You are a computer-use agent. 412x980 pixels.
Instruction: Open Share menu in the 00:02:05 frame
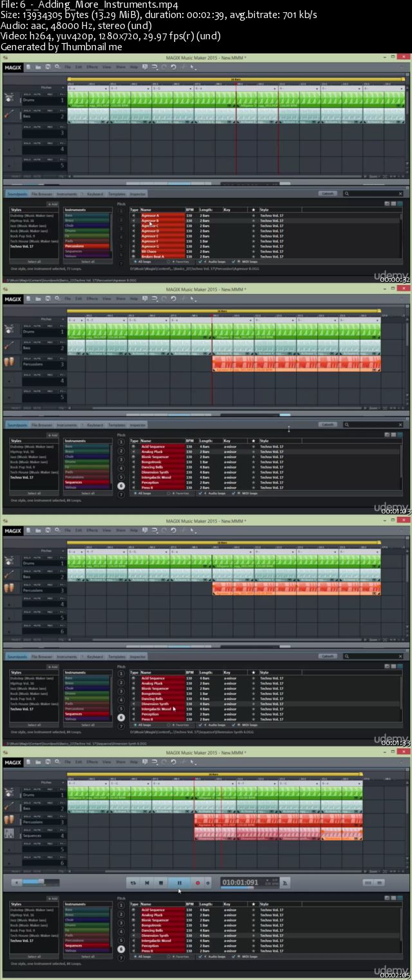click(120, 763)
